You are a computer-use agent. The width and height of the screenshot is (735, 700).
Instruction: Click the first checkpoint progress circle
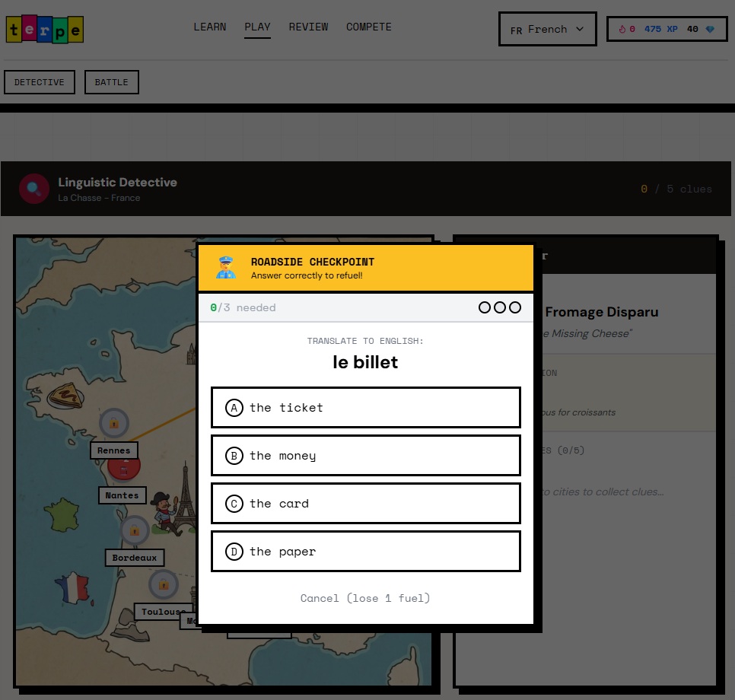(485, 307)
